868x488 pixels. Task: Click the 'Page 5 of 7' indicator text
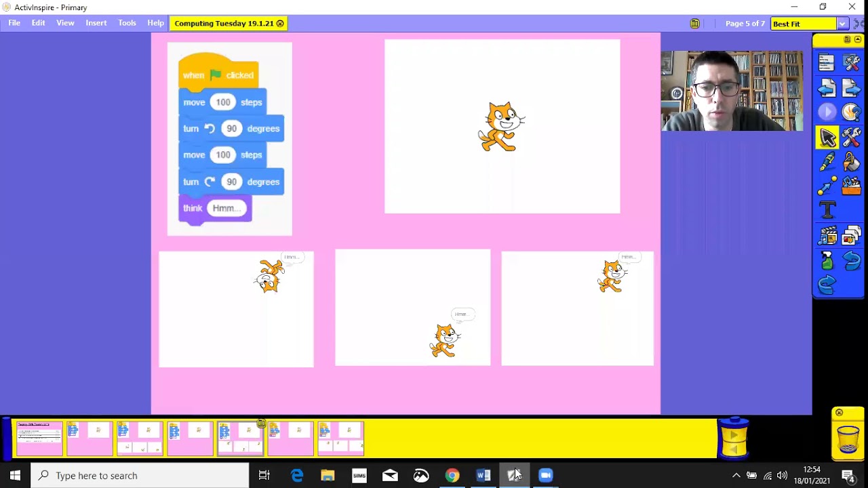[x=745, y=24]
